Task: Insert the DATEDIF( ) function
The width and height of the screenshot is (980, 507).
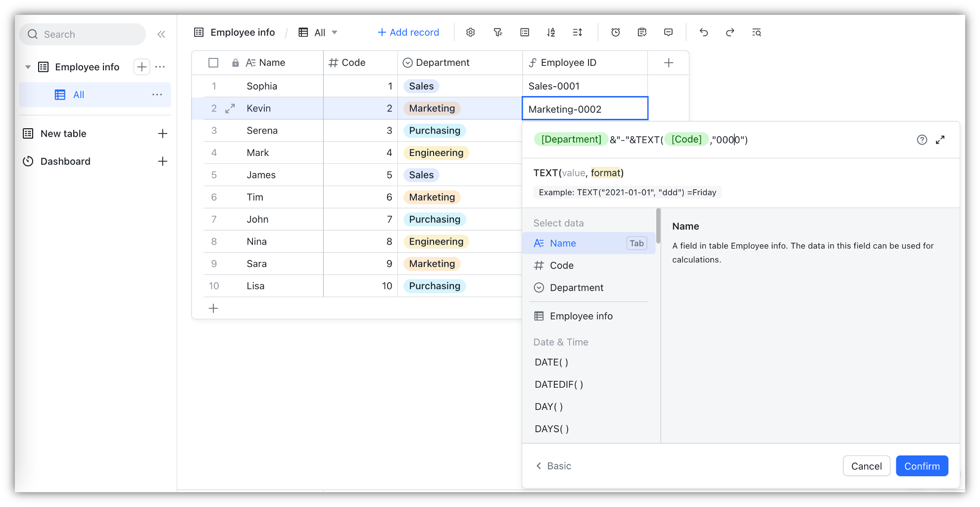Action: (x=559, y=385)
